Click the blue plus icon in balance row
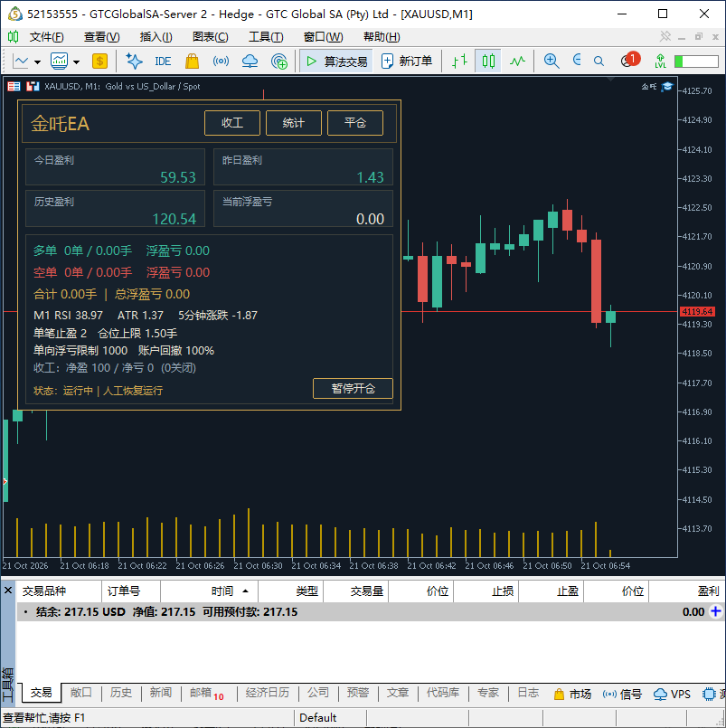Screen dimensions: 726x728 pos(715,611)
